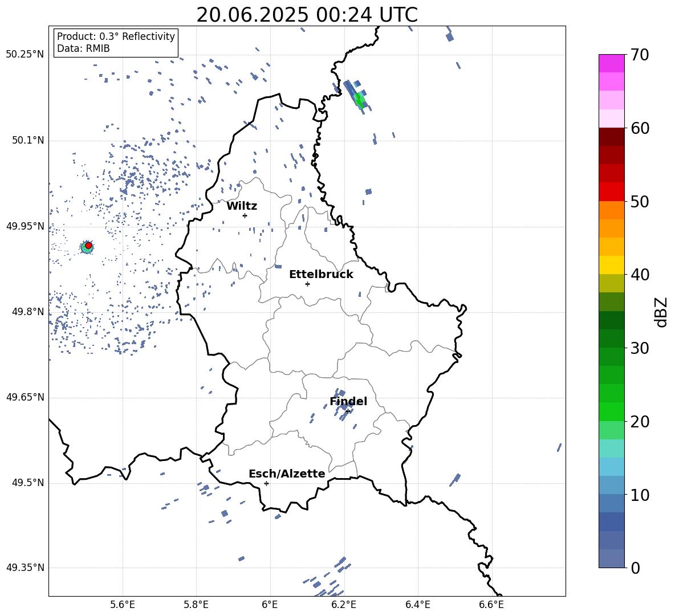Click the 5.6°E longitude label
Screen dimensions: 675x616
pos(123,605)
